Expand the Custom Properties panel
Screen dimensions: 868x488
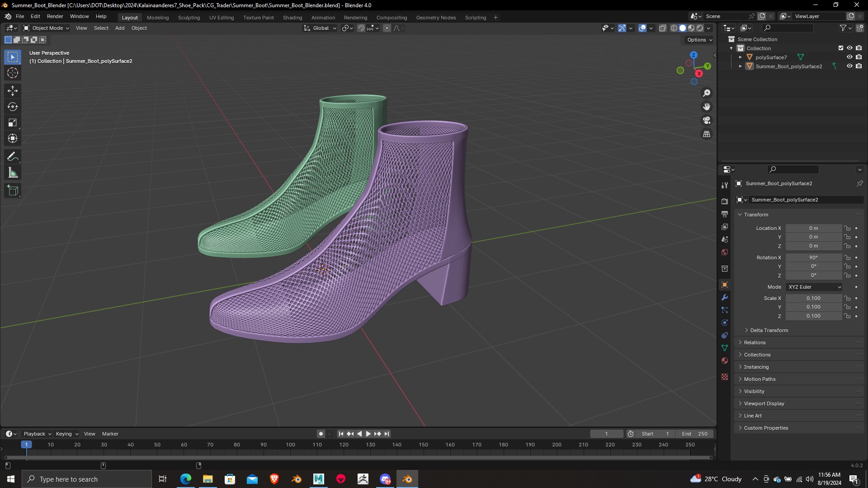tap(766, 428)
